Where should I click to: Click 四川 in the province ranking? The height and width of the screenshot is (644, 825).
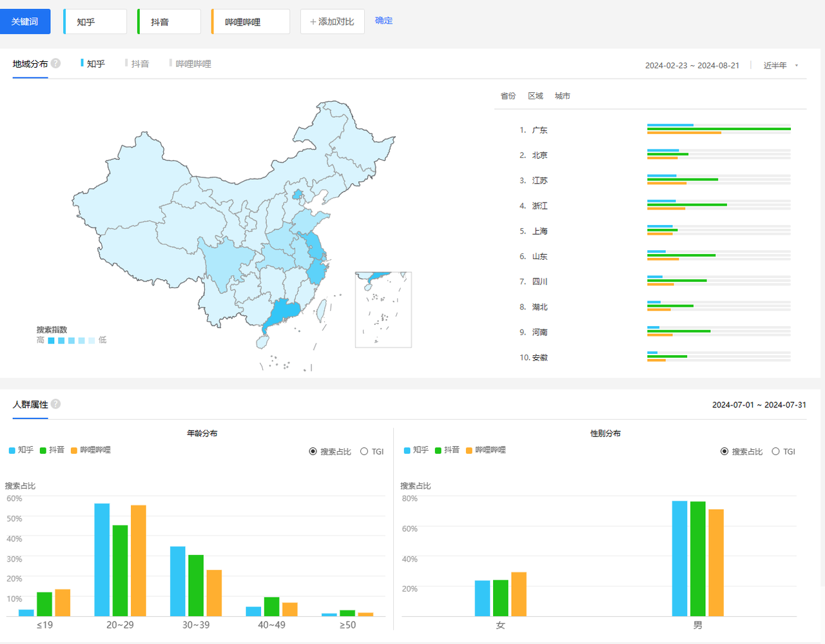click(539, 281)
